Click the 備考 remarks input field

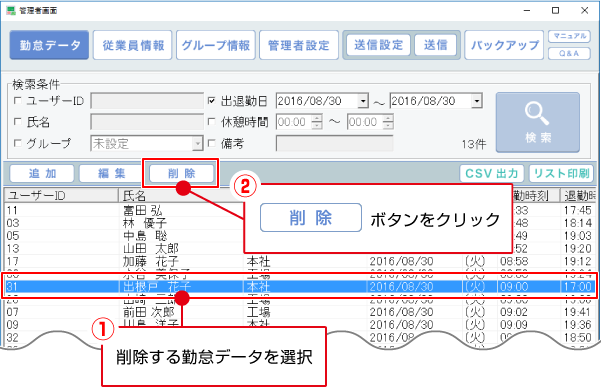334,143
